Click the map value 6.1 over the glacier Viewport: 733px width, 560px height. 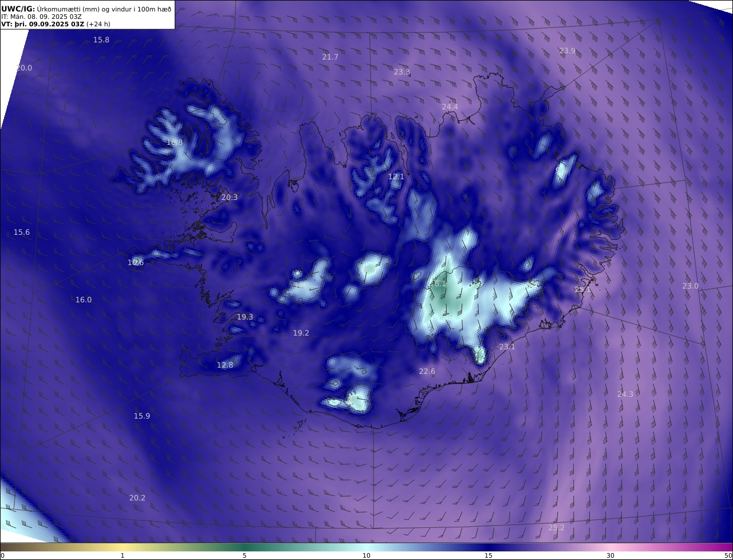tap(440, 284)
